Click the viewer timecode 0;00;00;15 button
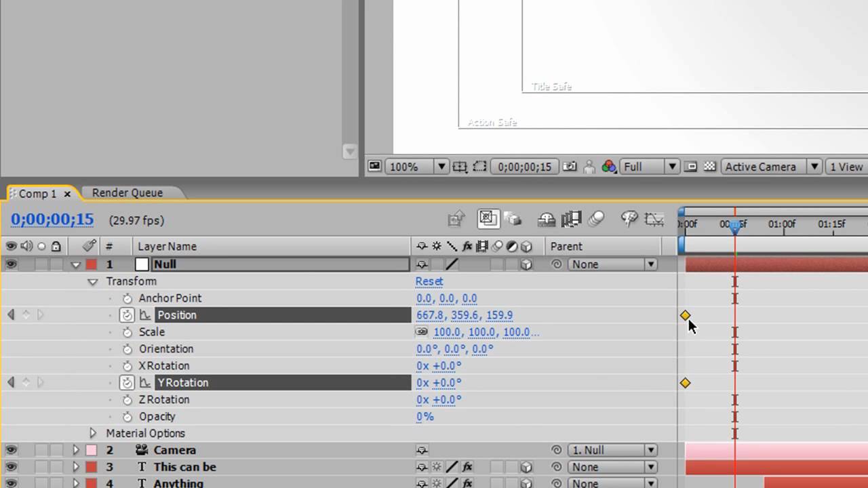The width and height of the screenshot is (868, 488). [x=525, y=167]
